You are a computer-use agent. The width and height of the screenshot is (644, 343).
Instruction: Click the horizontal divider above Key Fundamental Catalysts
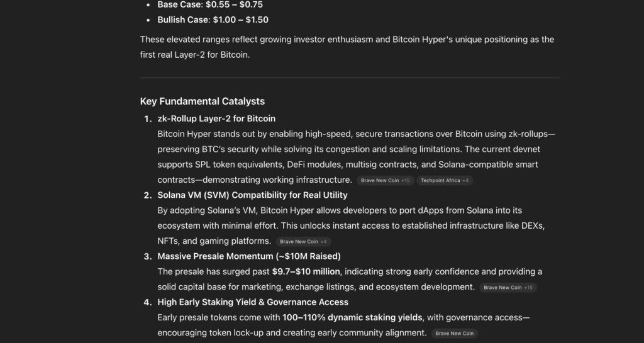coord(350,77)
